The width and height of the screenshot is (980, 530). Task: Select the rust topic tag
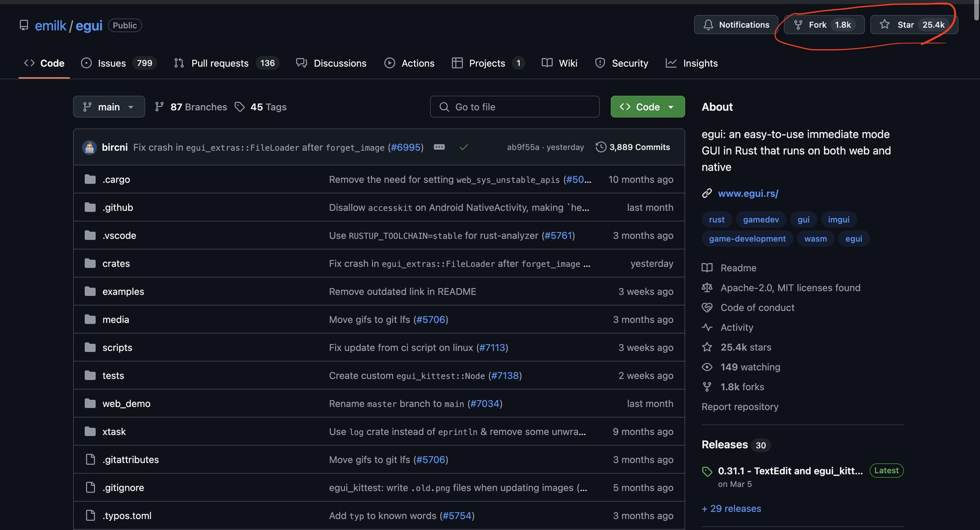[x=717, y=219]
